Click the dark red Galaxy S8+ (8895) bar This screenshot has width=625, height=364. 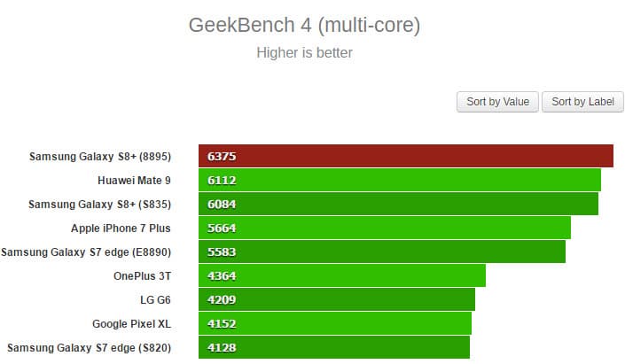click(406, 157)
